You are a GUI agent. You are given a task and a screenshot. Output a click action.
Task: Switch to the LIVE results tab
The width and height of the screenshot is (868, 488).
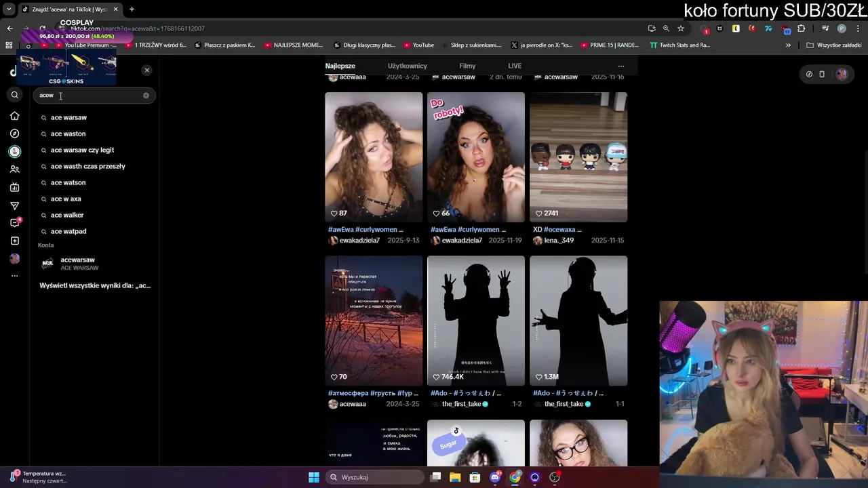pyautogui.click(x=515, y=66)
